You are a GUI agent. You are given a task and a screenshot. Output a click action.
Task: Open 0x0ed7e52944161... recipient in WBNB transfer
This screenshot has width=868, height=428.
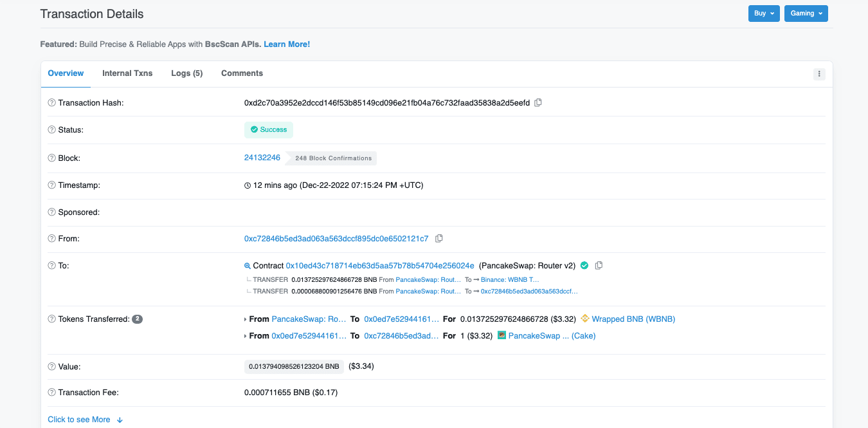(x=402, y=319)
